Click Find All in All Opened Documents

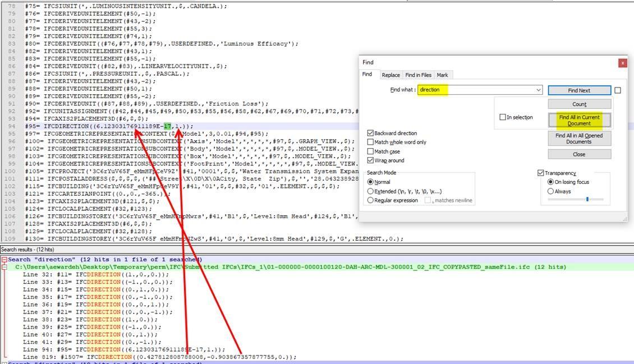click(579, 139)
